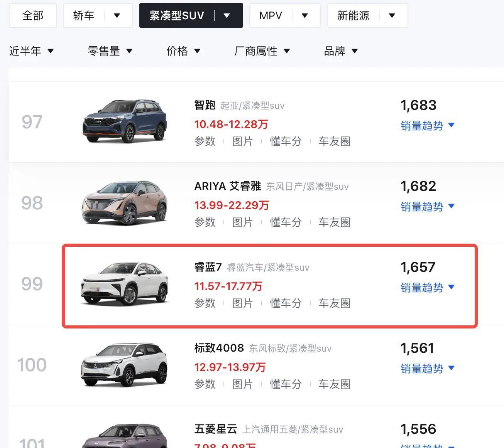The image size is (504, 448).
Task: Open the 零售量 filter
Action: pyautogui.click(x=110, y=51)
